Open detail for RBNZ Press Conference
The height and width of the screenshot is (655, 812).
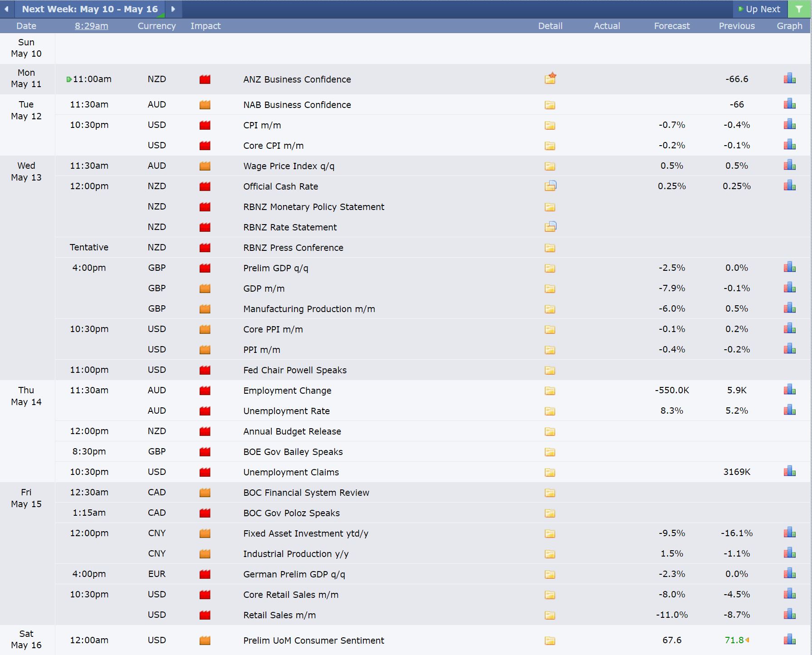point(550,248)
